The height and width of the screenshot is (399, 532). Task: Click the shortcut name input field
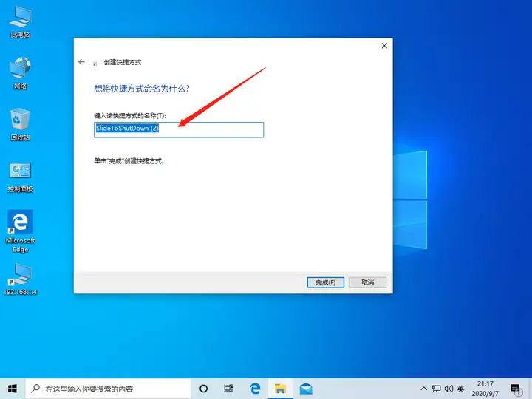point(179,129)
